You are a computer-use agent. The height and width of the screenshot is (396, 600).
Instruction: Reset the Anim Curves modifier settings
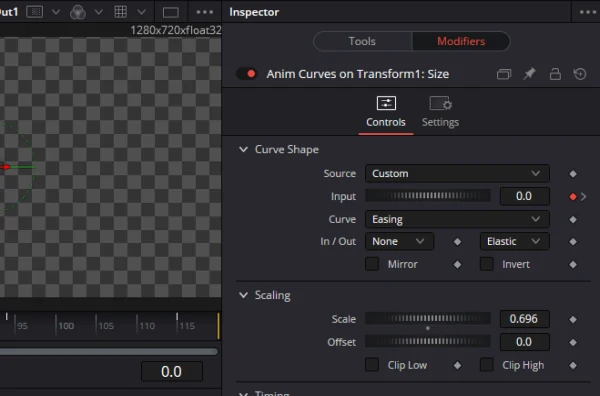580,73
